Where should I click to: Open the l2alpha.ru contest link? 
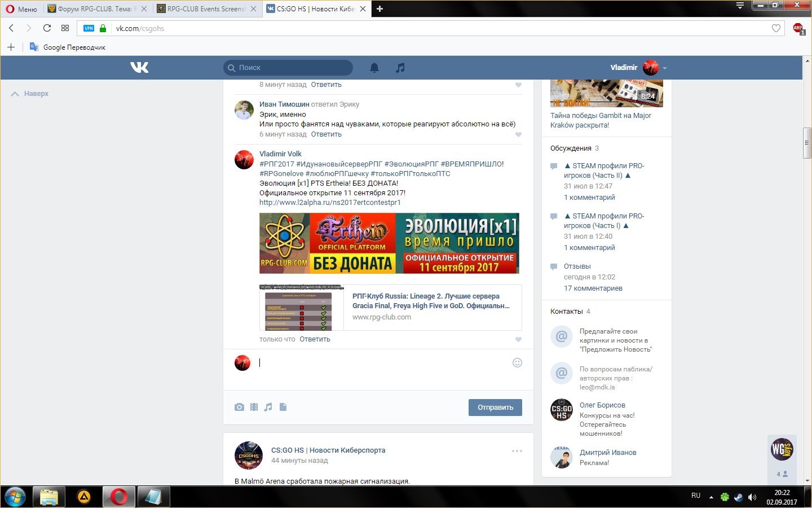tap(330, 202)
